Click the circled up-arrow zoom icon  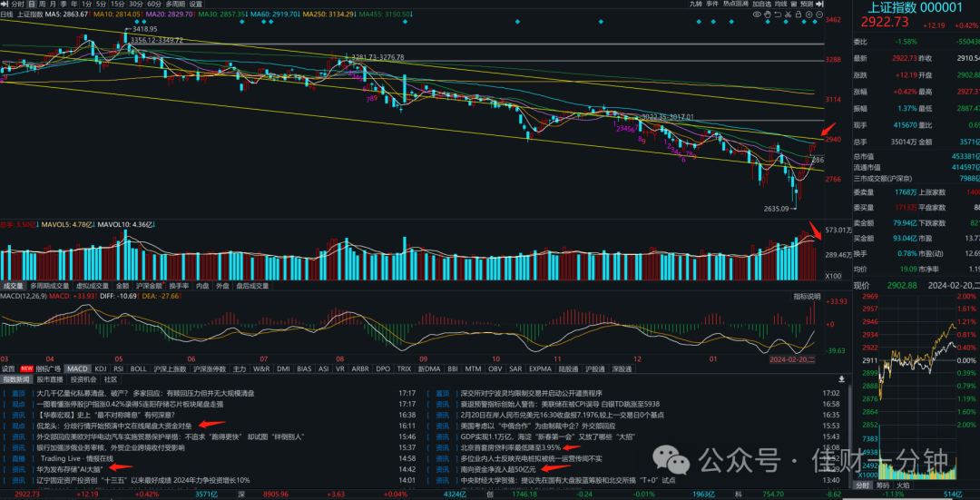coord(808,14)
